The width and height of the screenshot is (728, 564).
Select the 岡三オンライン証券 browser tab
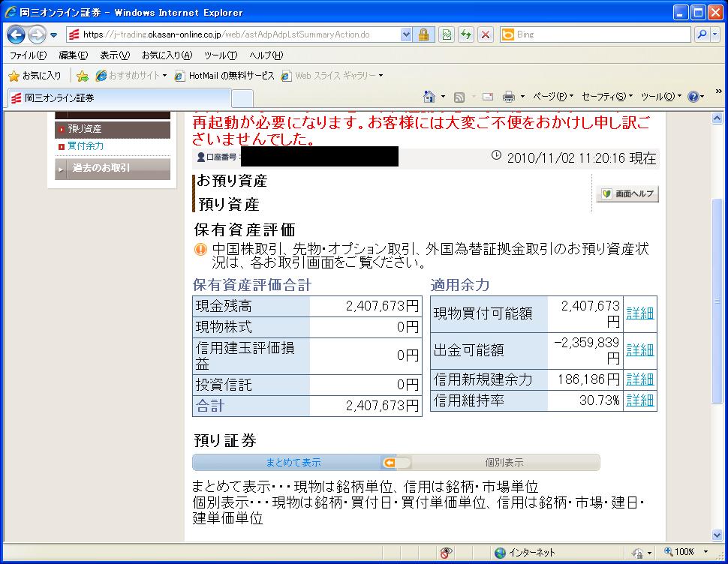pos(119,97)
